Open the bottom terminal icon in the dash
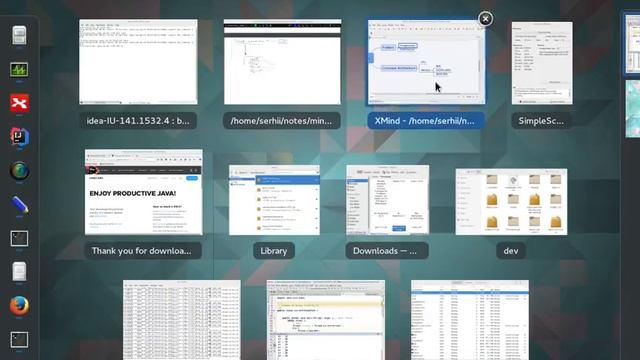 click(x=19, y=340)
